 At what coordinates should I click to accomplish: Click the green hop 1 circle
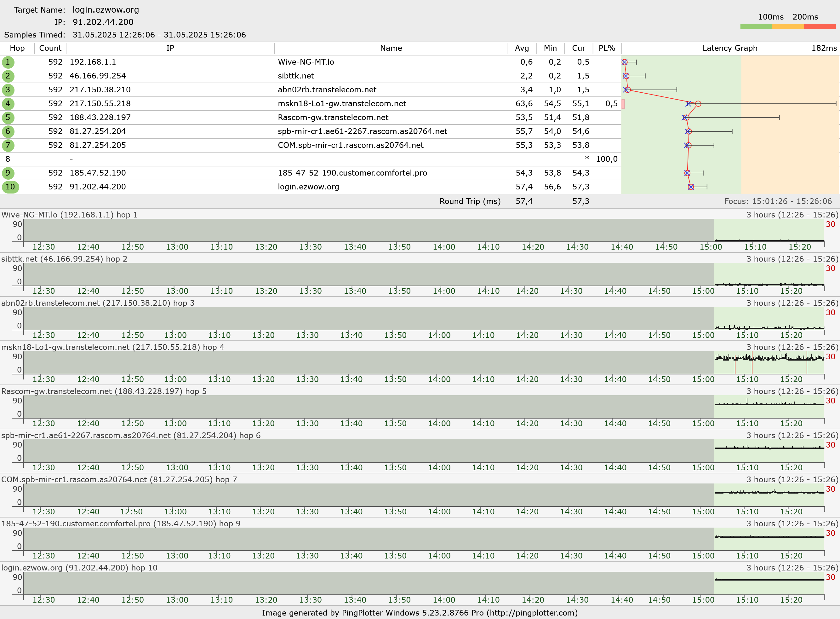[8, 62]
